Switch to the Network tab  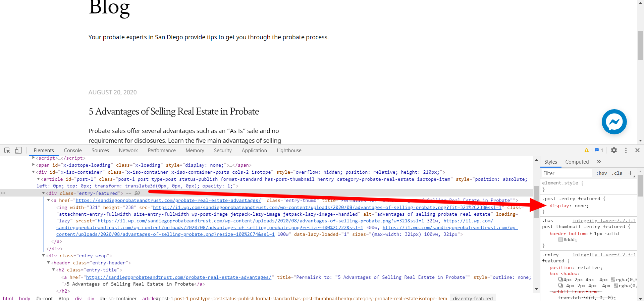tap(128, 150)
